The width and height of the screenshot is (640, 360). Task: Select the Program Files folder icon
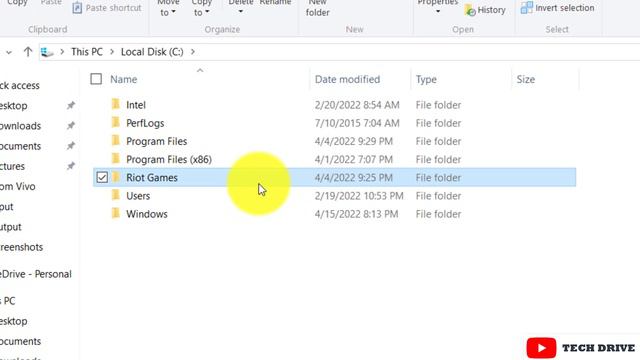116,140
